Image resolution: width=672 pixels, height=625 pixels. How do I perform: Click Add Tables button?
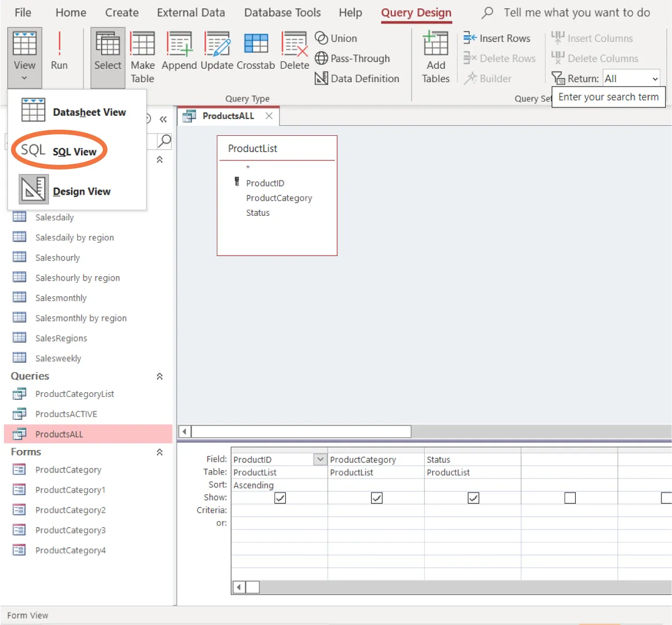436,56
